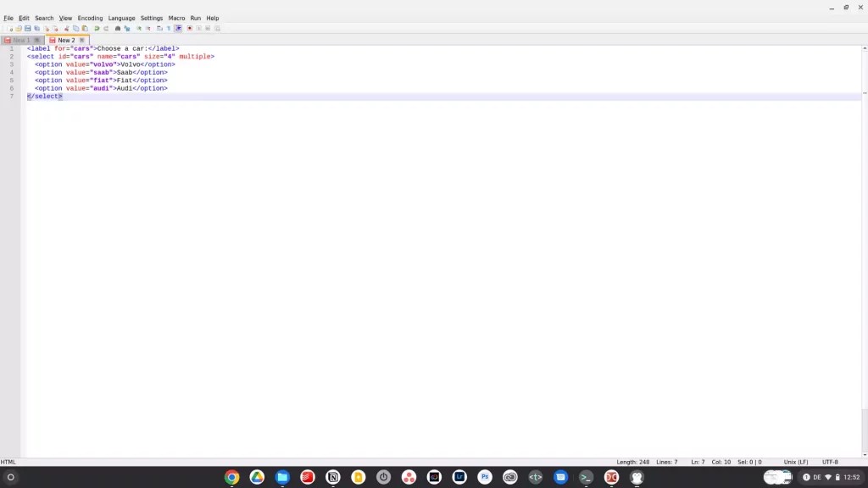Open the Settings menu
Screen dimensions: 868x488
click(x=151, y=18)
